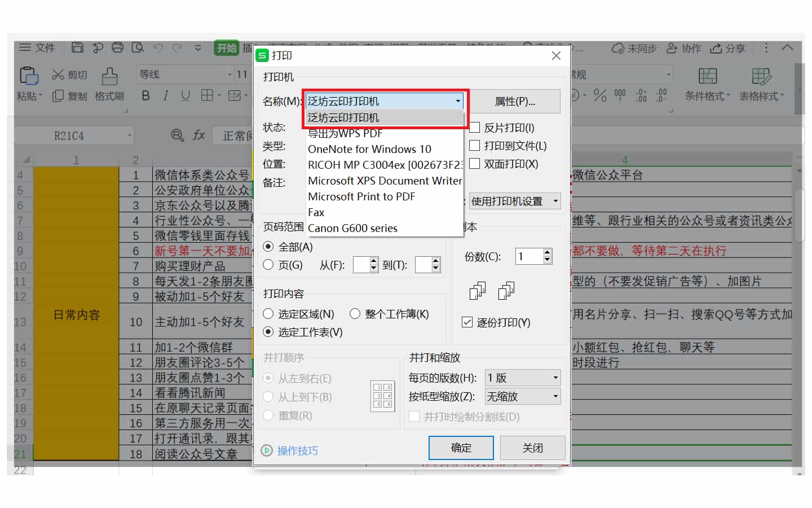Click the 分享 share button
Screen dimensions: 812x508
pyautogui.click(x=727, y=49)
